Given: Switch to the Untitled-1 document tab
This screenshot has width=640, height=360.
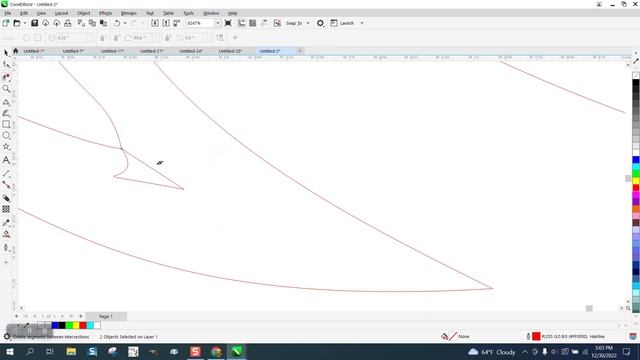Looking at the screenshot, I should pos(34,51).
